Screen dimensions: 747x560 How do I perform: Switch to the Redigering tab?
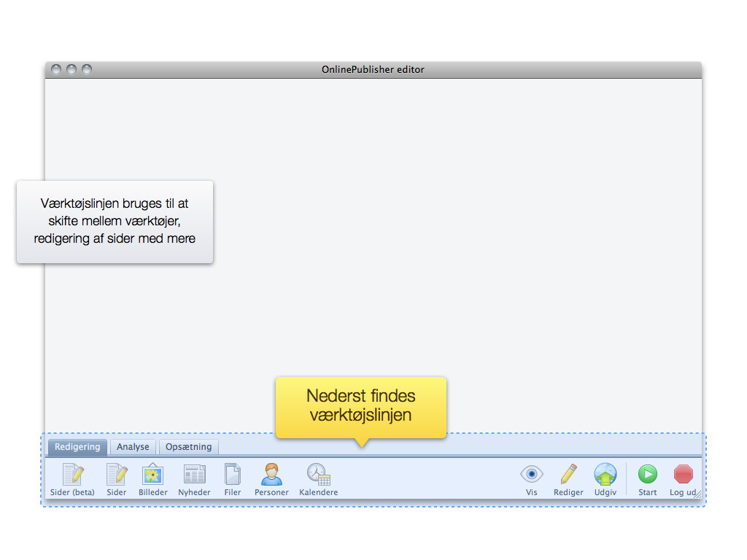click(x=77, y=447)
